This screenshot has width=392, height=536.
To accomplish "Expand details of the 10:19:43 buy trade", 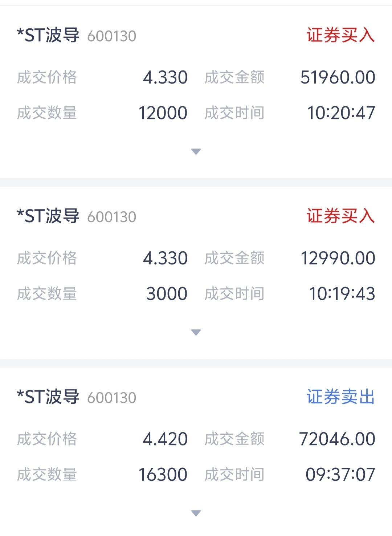I will click(196, 332).
